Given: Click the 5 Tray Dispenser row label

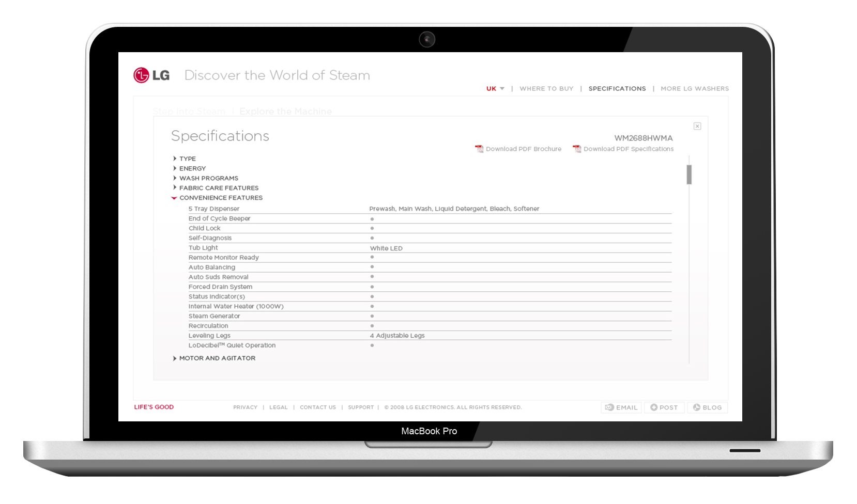Looking at the screenshot, I should pyautogui.click(x=214, y=209).
